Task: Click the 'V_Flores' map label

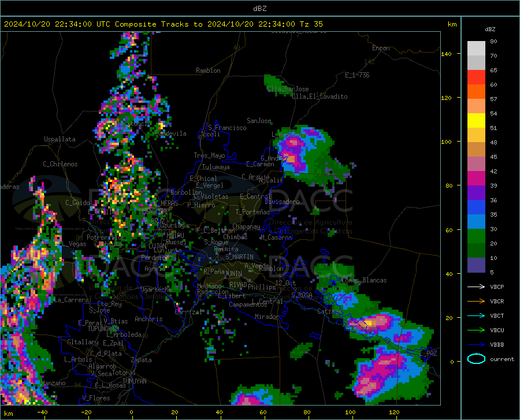Action: (x=96, y=398)
